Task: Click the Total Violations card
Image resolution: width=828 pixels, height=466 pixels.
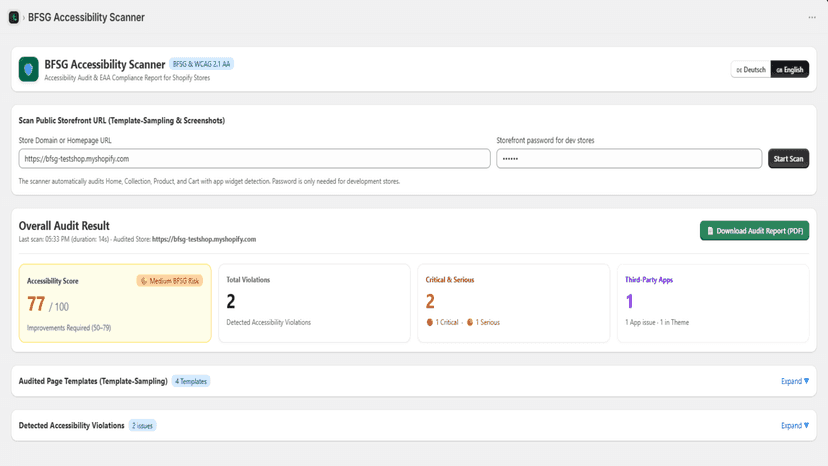Action: (314, 303)
